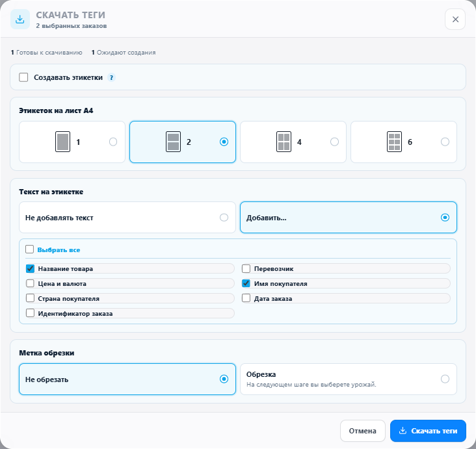Click the help question mark next to Создавать этикетки
This screenshot has width=476, height=449.
tap(111, 78)
